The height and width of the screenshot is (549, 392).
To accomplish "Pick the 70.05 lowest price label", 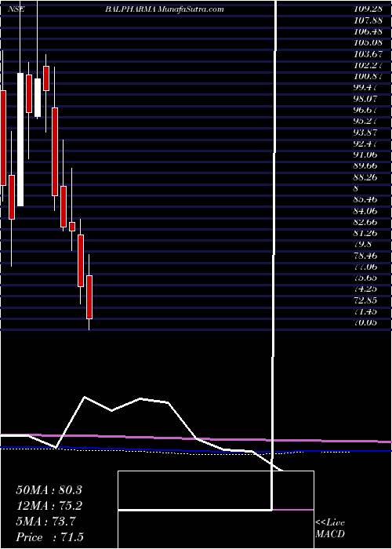I will 365,323.
